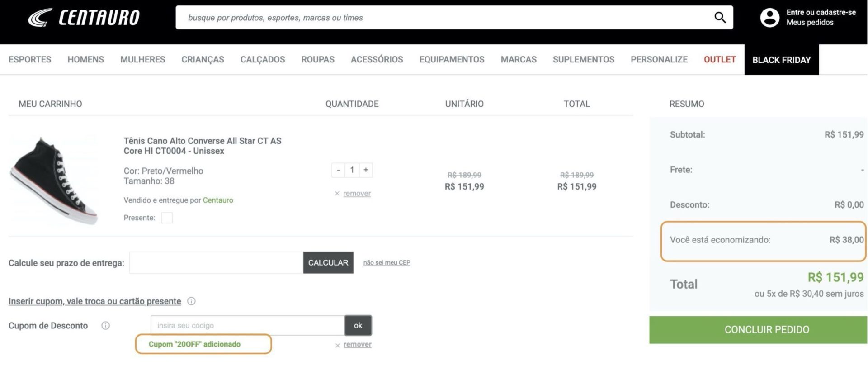Click the CONCLUIR PEDIDO button

coord(758,330)
